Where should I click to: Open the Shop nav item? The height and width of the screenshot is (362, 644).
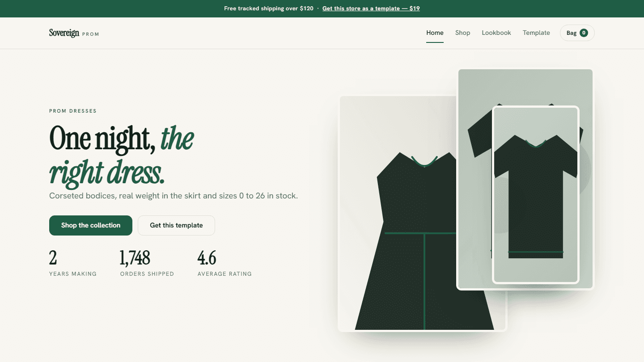[x=462, y=33]
